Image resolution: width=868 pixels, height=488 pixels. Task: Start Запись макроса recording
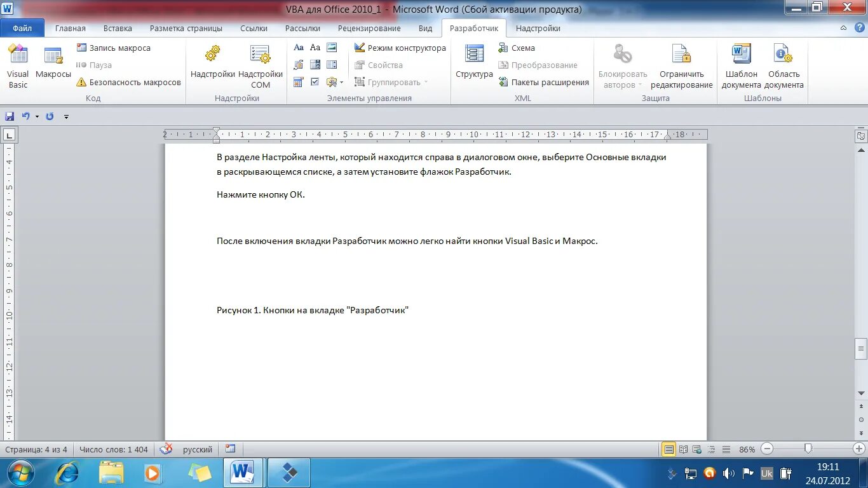[x=114, y=48]
